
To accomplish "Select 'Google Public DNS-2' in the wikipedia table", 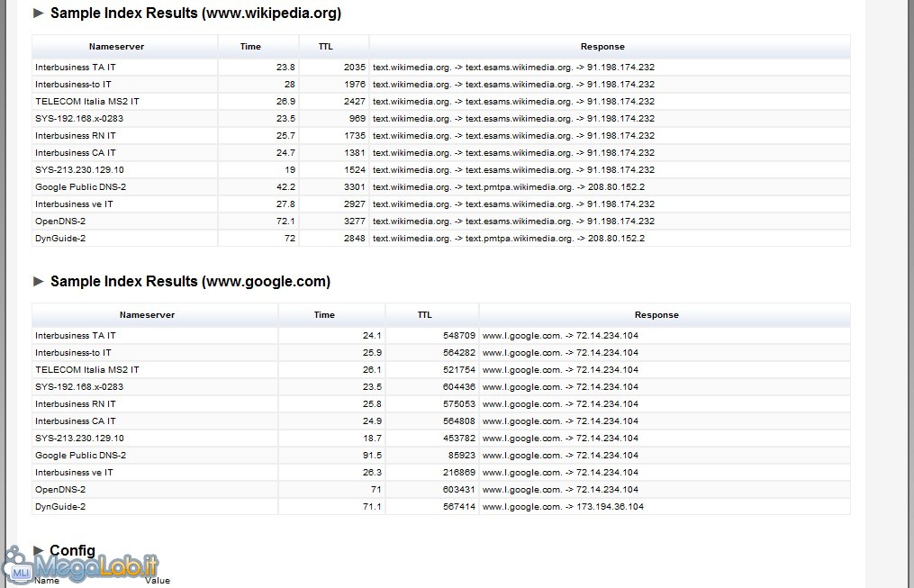I will click(x=80, y=187).
